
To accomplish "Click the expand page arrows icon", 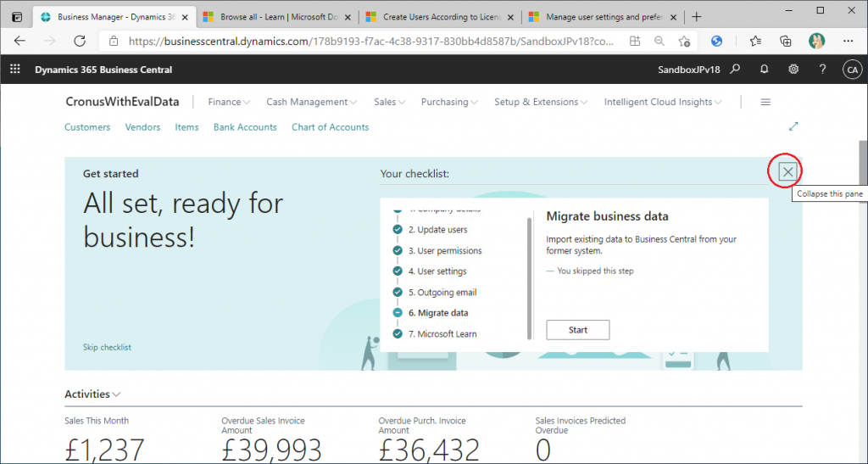I will (x=793, y=126).
